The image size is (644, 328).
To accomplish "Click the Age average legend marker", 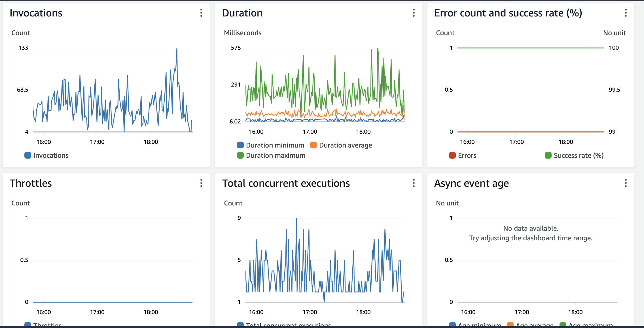I will click(x=510, y=324).
